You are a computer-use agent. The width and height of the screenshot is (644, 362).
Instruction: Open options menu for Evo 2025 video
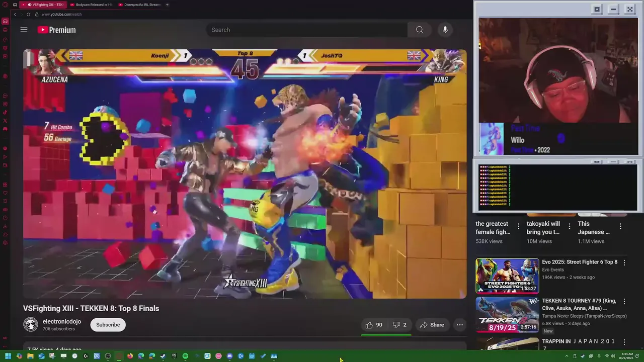coord(624,262)
